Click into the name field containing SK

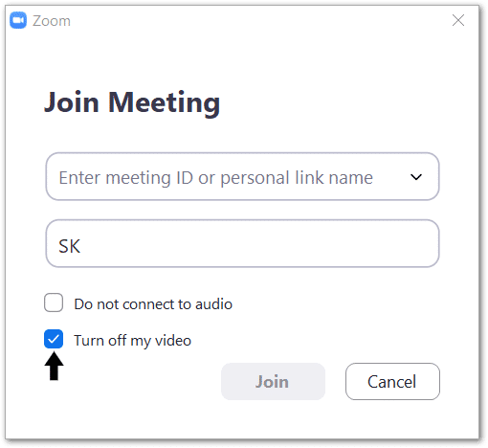[x=242, y=243]
